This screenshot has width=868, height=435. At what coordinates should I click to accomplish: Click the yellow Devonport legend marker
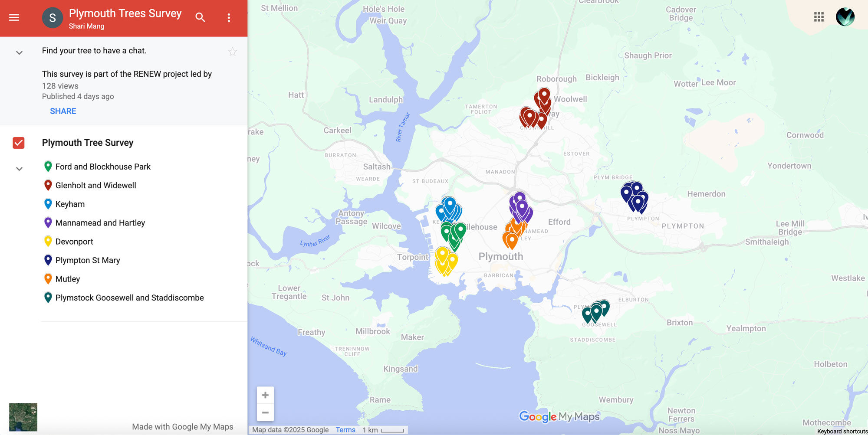tap(48, 241)
